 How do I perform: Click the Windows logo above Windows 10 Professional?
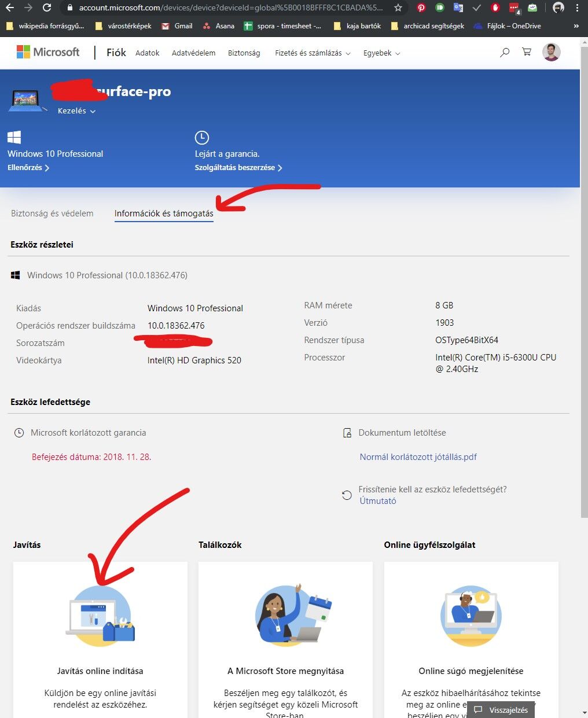(x=14, y=137)
